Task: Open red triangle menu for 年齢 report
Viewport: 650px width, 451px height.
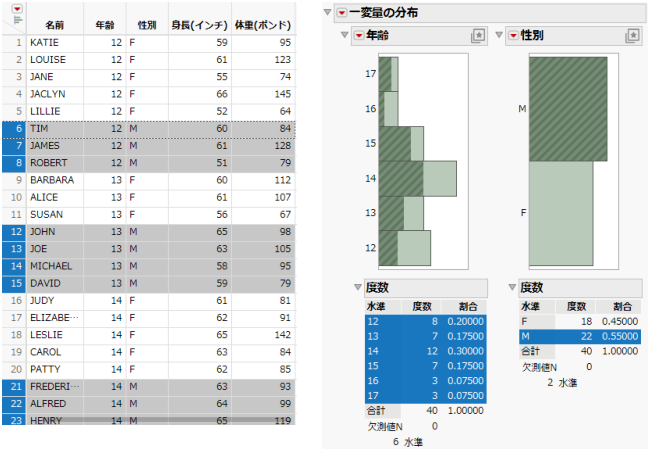Action: [359, 36]
